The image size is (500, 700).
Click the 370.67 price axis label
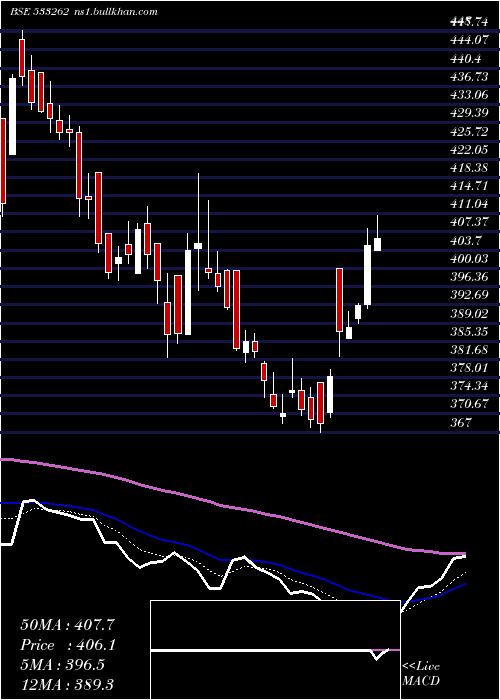pyautogui.click(x=469, y=404)
